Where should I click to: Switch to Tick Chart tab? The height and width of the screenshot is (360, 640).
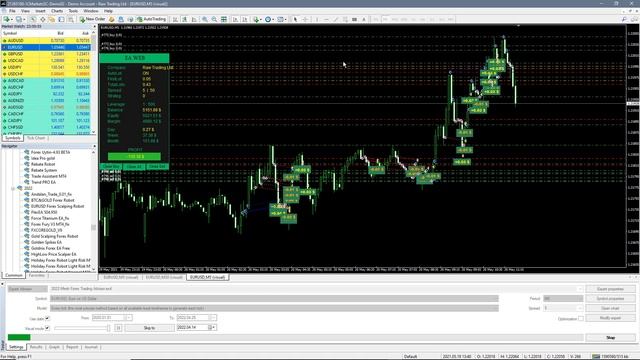click(x=36, y=138)
